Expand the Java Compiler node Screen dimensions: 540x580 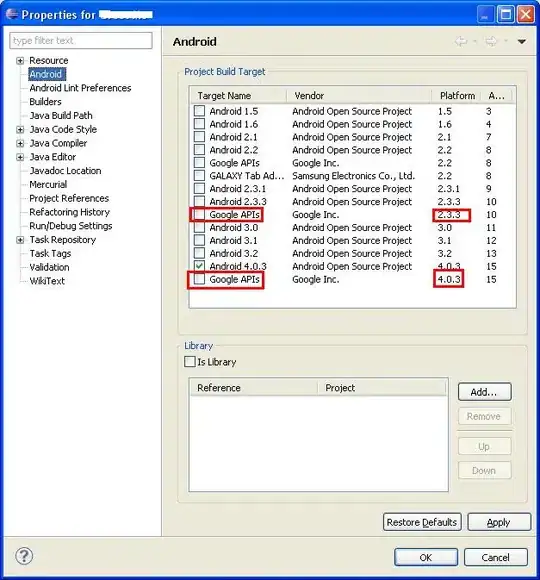(x=20, y=143)
